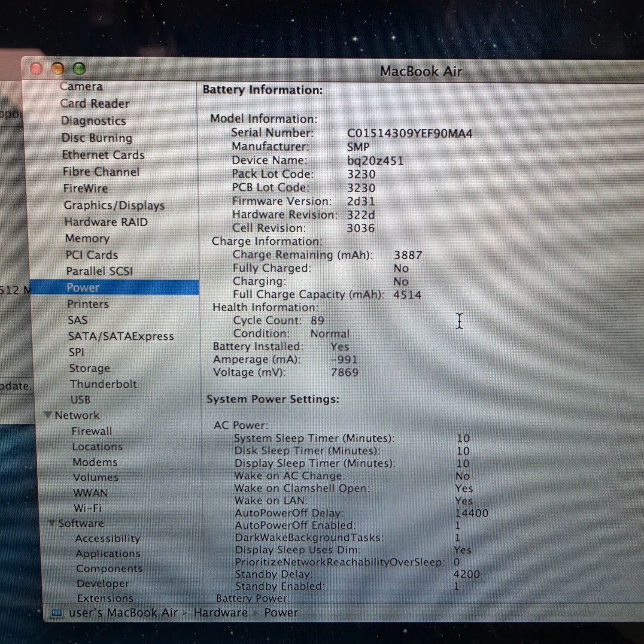Select Volumes under Network

click(x=96, y=477)
